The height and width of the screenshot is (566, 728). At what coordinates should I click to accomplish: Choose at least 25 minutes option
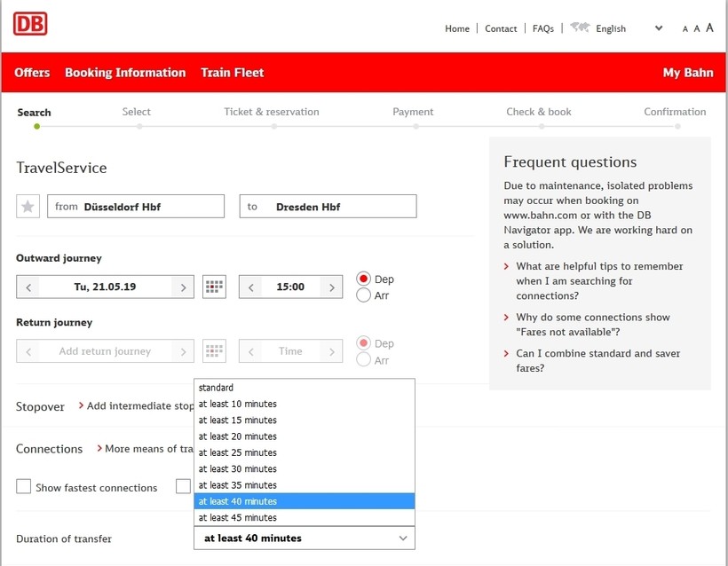coord(237,452)
